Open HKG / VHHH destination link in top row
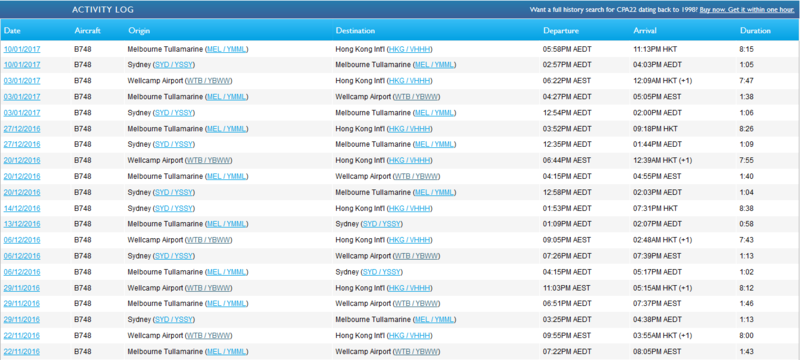Screen dimensions: 800x360 410,49
